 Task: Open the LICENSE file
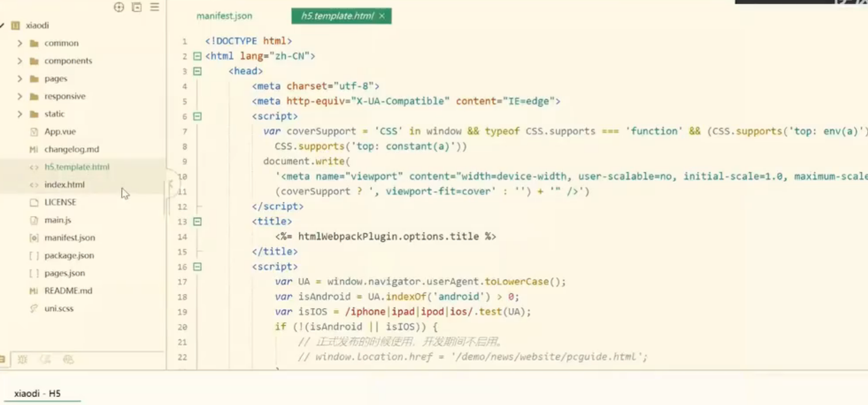(60, 202)
